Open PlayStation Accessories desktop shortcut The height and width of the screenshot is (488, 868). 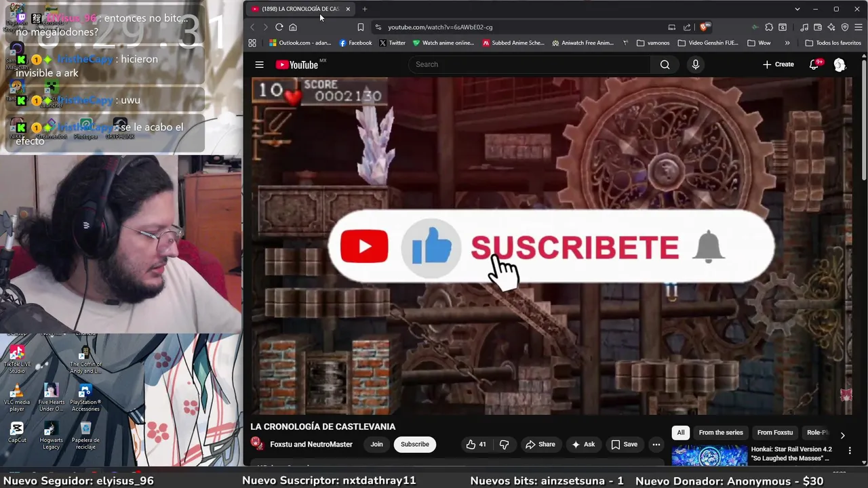point(85,398)
